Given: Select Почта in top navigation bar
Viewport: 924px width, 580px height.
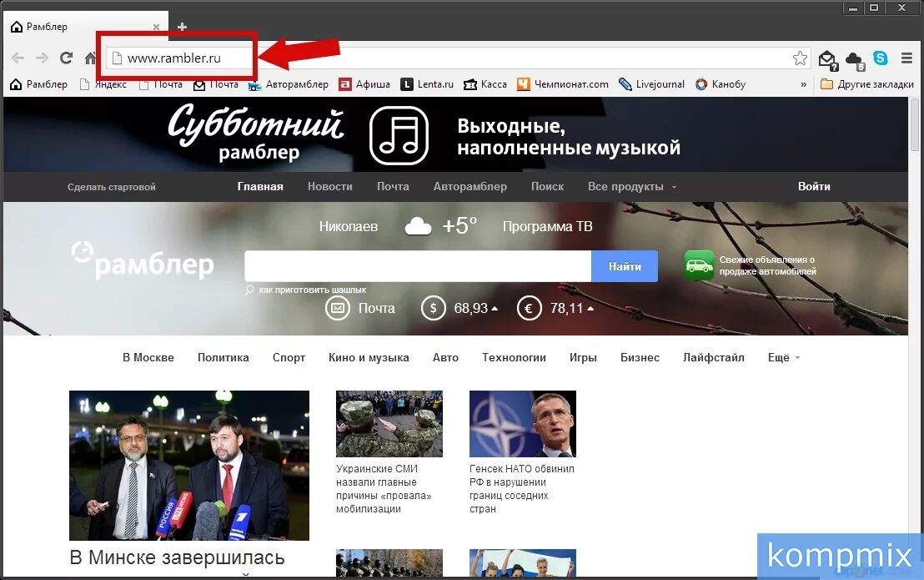Looking at the screenshot, I should point(393,186).
